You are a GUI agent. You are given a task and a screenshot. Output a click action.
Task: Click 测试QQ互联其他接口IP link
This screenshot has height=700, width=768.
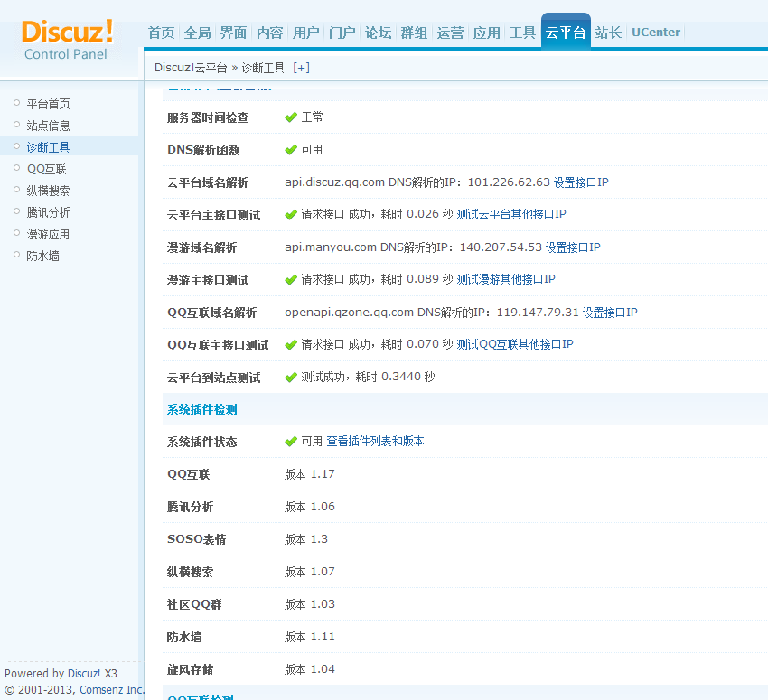click(x=515, y=345)
